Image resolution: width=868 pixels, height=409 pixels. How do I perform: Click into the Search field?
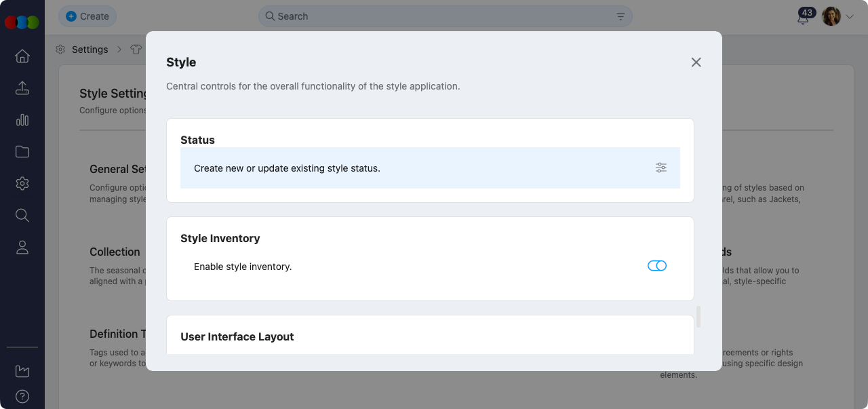tap(441, 16)
